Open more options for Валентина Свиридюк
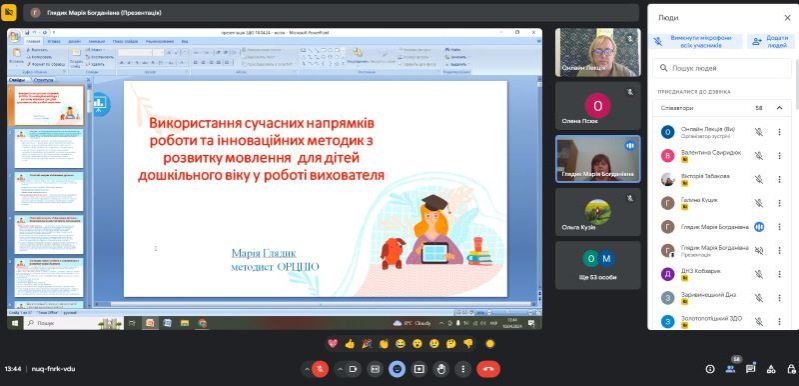This screenshot has width=799, height=386. coord(779,156)
